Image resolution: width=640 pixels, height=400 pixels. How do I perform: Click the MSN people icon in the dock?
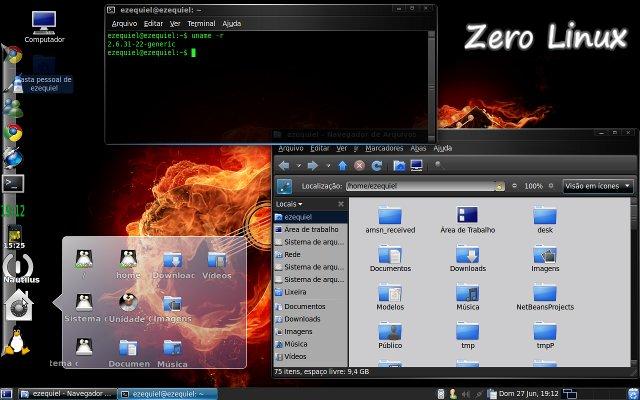(x=13, y=108)
